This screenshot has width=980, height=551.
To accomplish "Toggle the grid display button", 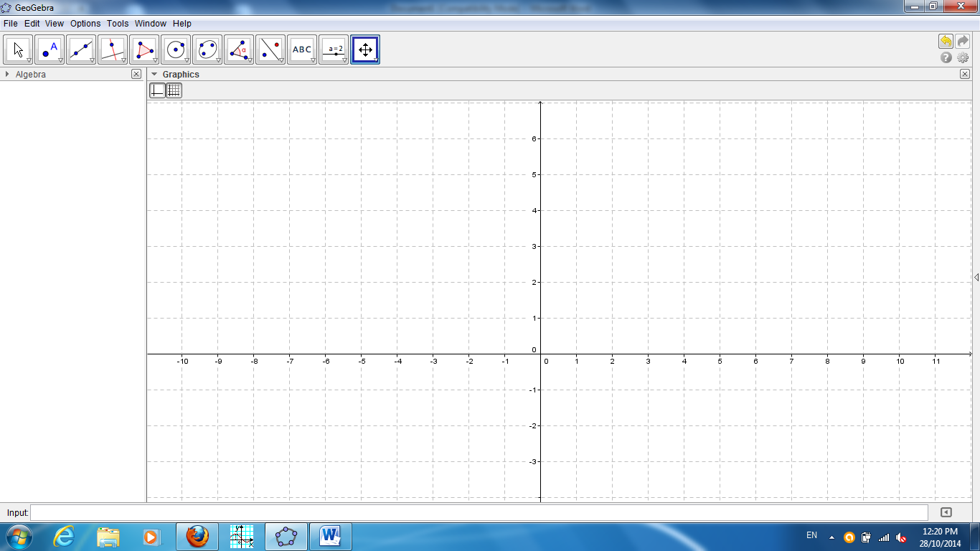I will (174, 90).
